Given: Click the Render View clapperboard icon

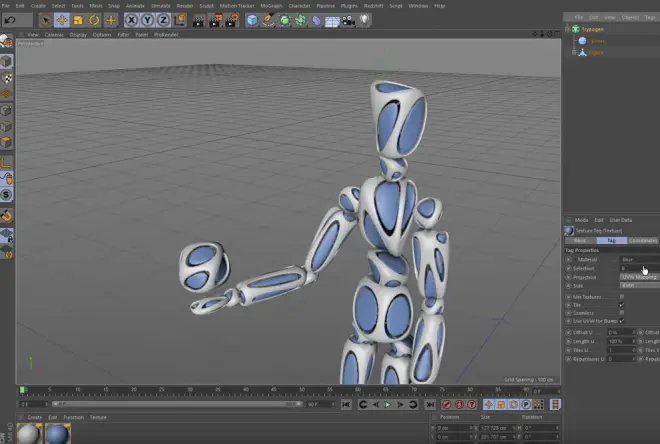Looking at the screenshot, I should pyautogui.click(x=199, y=20).
